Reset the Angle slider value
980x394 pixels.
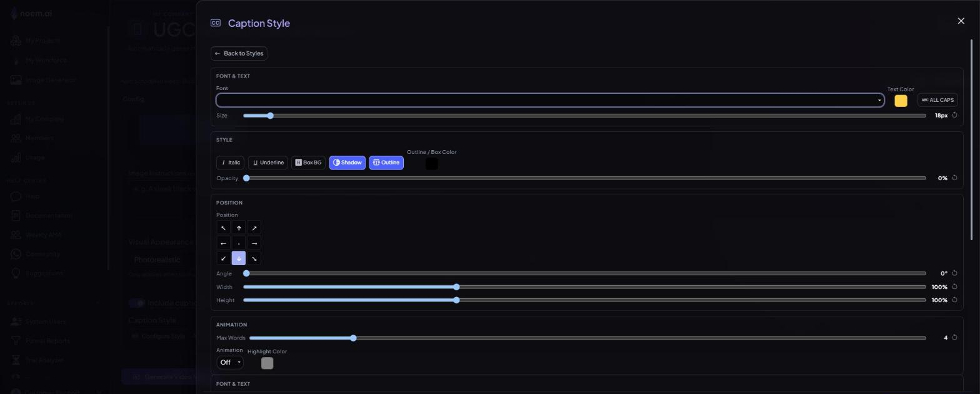[954, 273]
